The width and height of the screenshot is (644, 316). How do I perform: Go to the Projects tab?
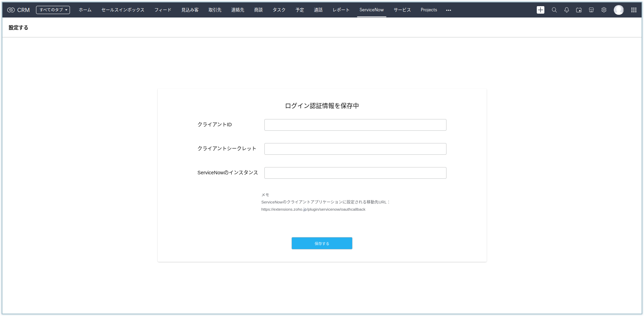tap(429, 10)
